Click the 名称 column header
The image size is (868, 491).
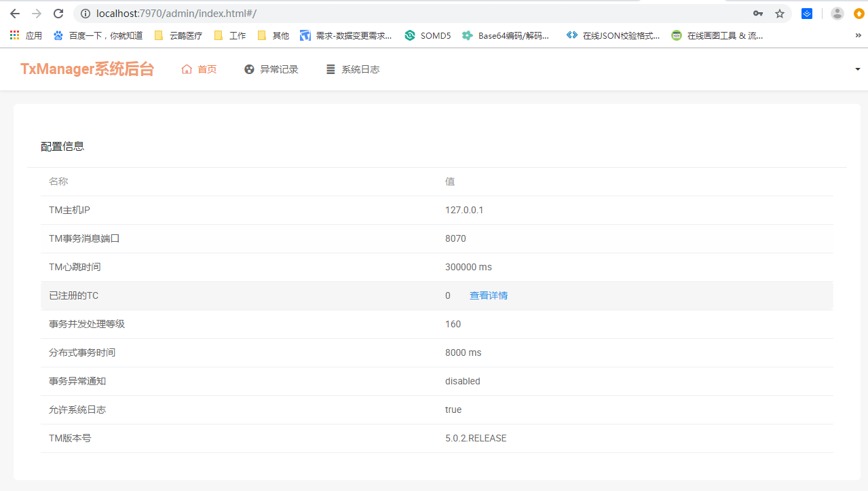coord(58,181)
